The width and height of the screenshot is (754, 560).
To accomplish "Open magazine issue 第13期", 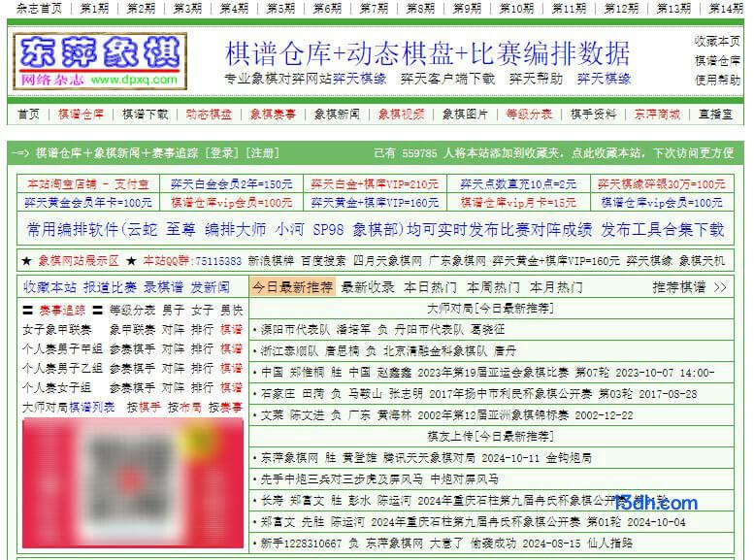I will pyautogui.click(x=673, y=8).
